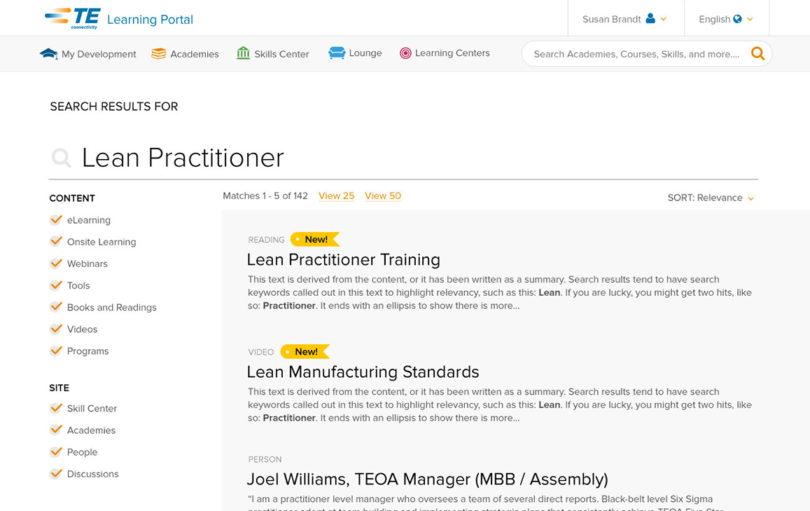
Task: Click the Search Academies, Courses, Skills field
Action: click(x=636, y=54)
